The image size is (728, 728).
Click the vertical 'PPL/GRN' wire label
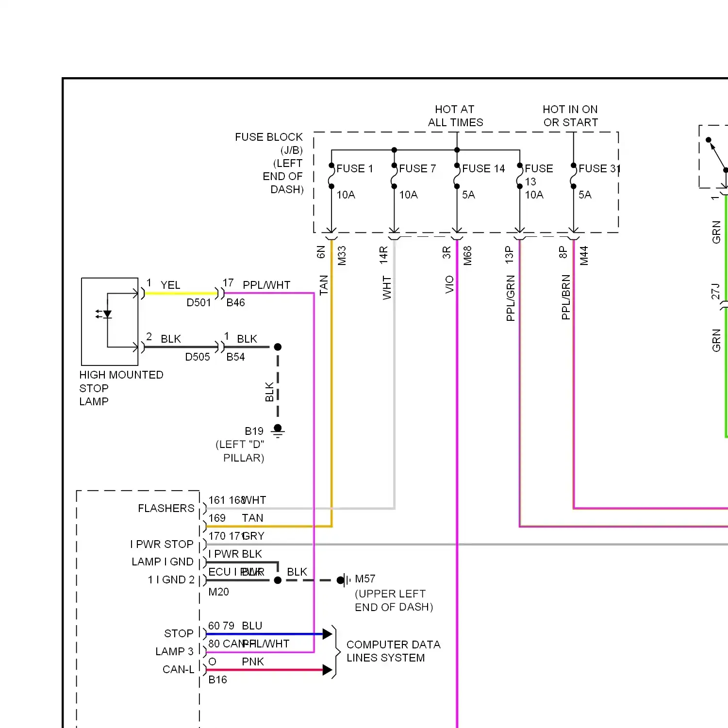click(x=511, y=298)
